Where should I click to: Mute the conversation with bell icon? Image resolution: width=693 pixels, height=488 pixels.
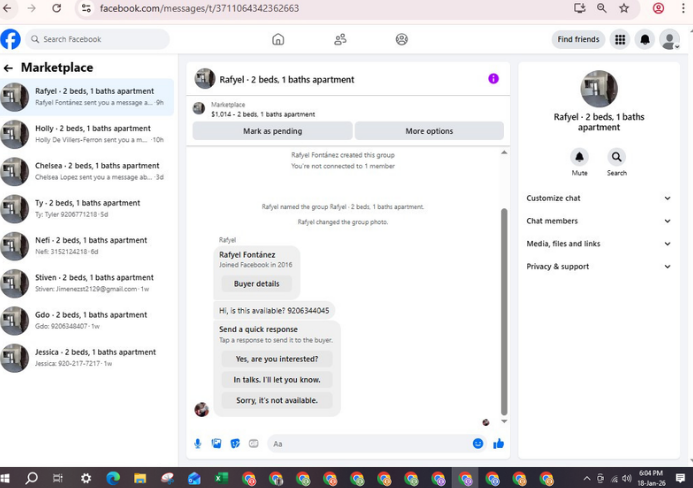[x=579, y=157]
